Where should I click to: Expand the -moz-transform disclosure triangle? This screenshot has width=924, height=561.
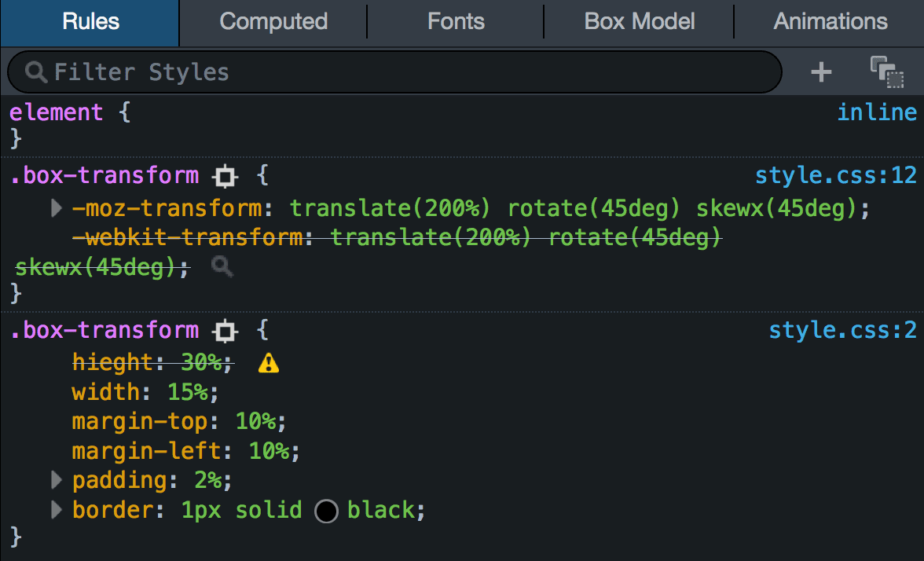click(55, 207)
